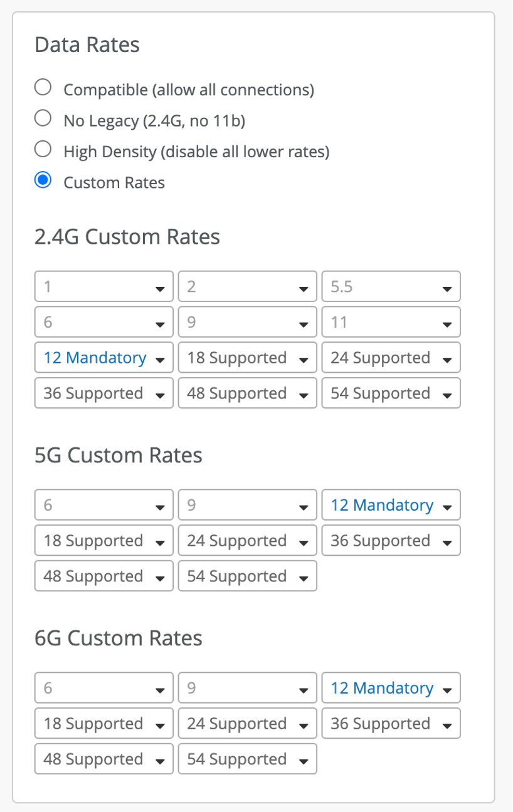Expand 2.4G 36 Supported dropdown
Image resolution: width=513 pixels, height=812 pixels.
[103, 394]
